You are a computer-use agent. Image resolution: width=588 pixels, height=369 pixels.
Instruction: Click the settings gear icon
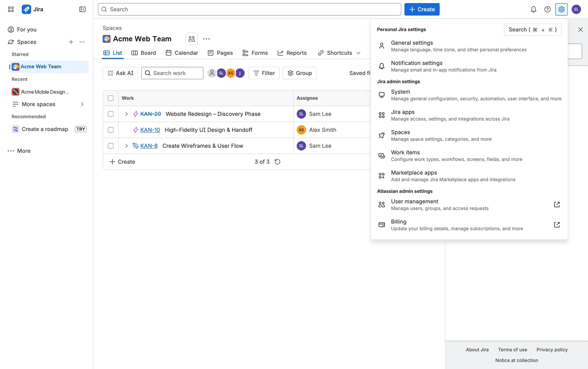561,9
